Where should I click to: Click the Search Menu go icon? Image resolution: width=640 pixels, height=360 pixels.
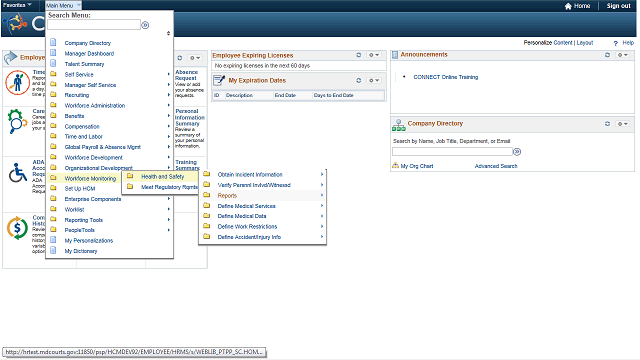(x=145, y=25)
